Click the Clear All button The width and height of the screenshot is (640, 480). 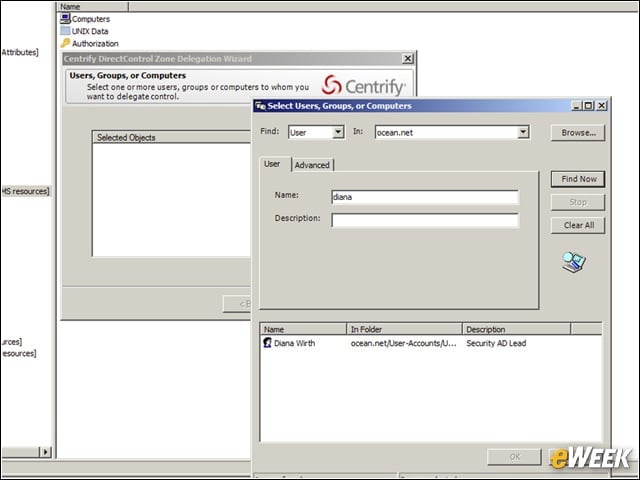click(x=578, y=225)
